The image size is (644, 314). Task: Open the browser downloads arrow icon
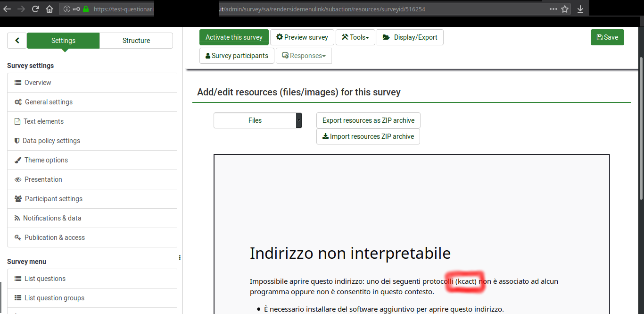[x=580, y=9]
